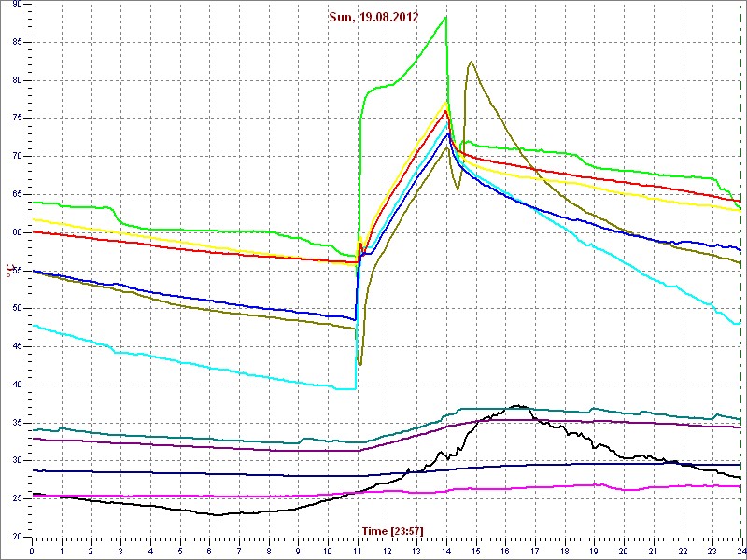
Task: Click the 70 value on temperature axis
Action: click(x=17, y=156)
